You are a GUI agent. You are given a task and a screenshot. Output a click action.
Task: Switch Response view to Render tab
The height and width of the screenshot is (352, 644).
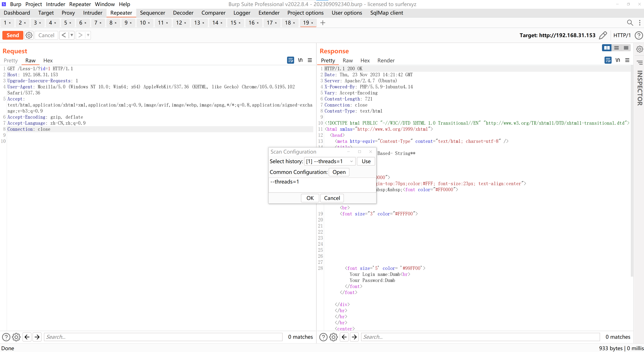pyautogui.click(x=386, y=60)
